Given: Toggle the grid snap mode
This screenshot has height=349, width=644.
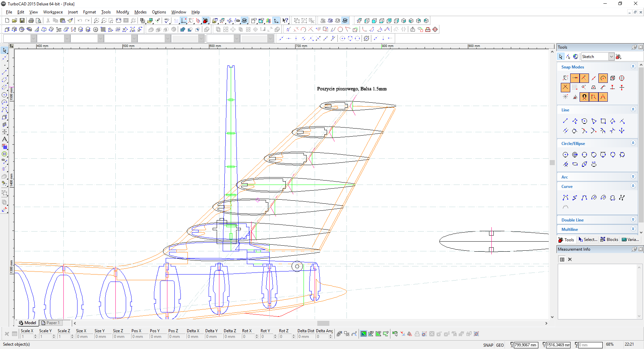Looking at the screenshot, I should tap(575, 88).
